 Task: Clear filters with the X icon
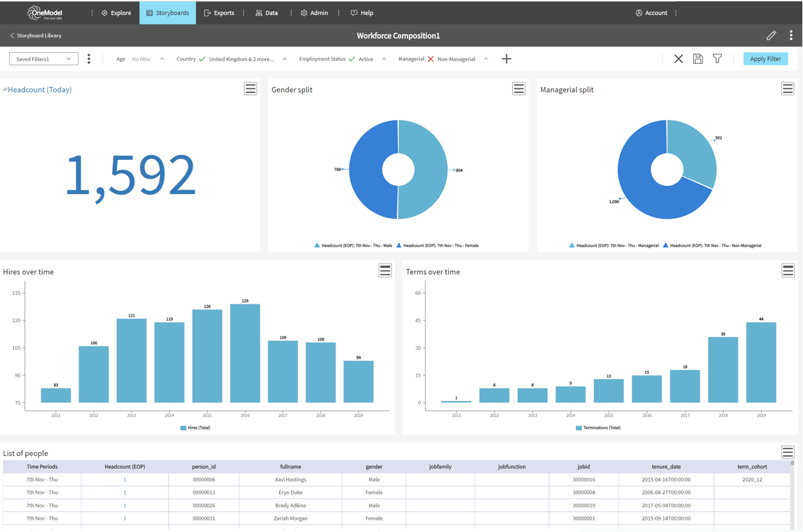[x=679, y=59]
